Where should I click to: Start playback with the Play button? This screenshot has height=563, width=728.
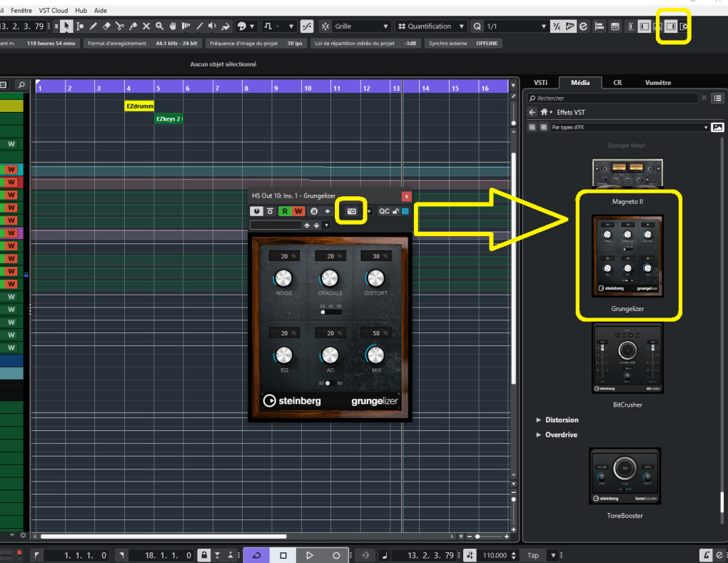(310, 555)
